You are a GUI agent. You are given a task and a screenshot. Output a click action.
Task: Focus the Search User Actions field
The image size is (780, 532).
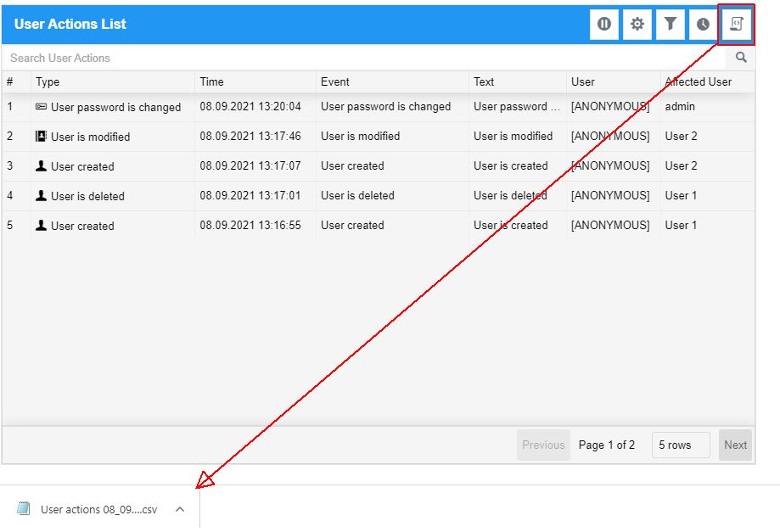363,58
